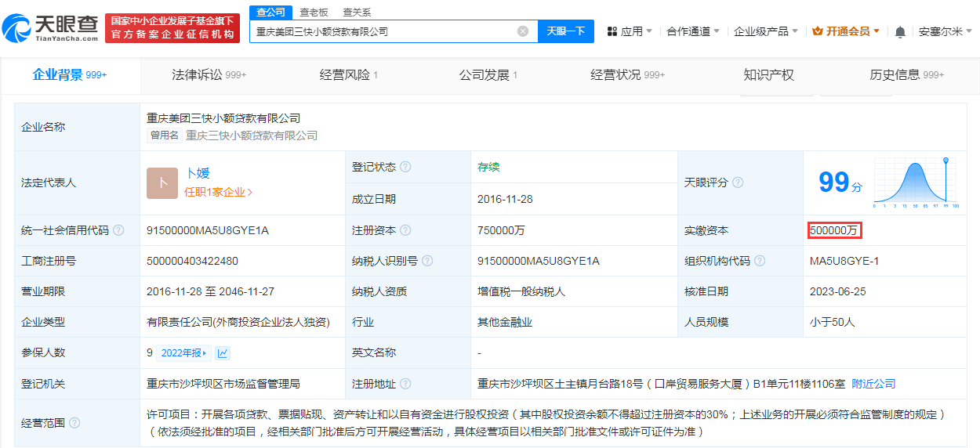Open the TianYanCha logo home page

[x=49, y=28]
